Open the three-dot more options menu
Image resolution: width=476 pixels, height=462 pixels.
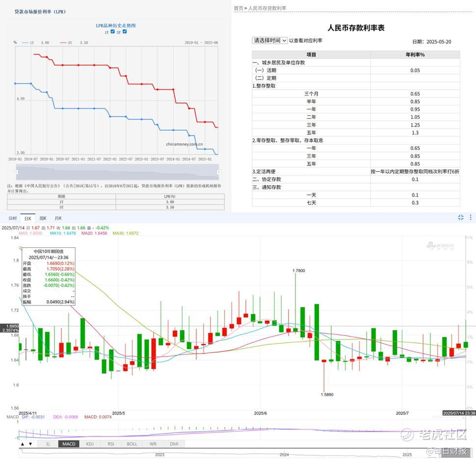coord(470,217)
